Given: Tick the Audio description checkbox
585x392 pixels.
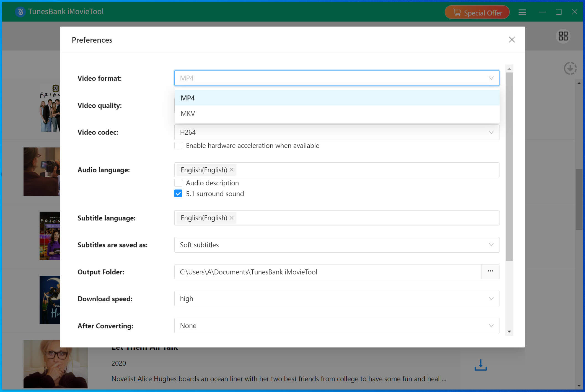Looking at the screenshot, I should click(178, 183).
